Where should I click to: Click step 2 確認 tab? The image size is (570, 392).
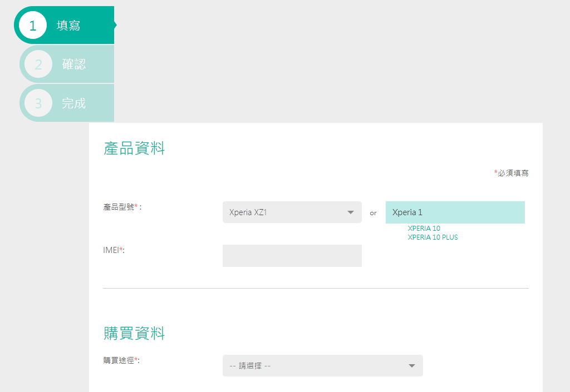click(67, 64)
